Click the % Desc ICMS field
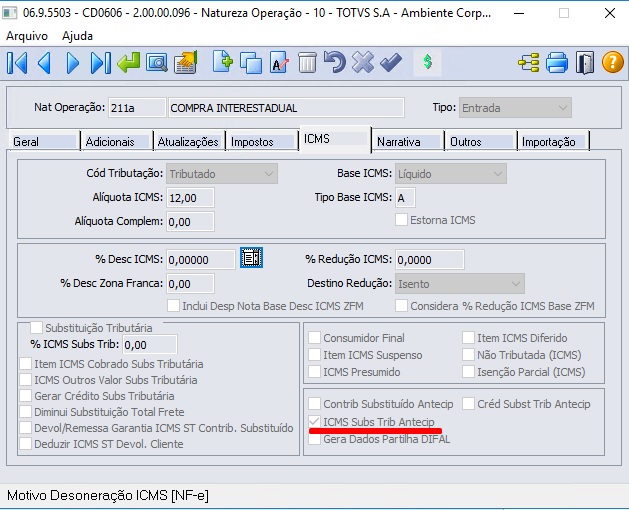629x510 pixels. [201, 260]
